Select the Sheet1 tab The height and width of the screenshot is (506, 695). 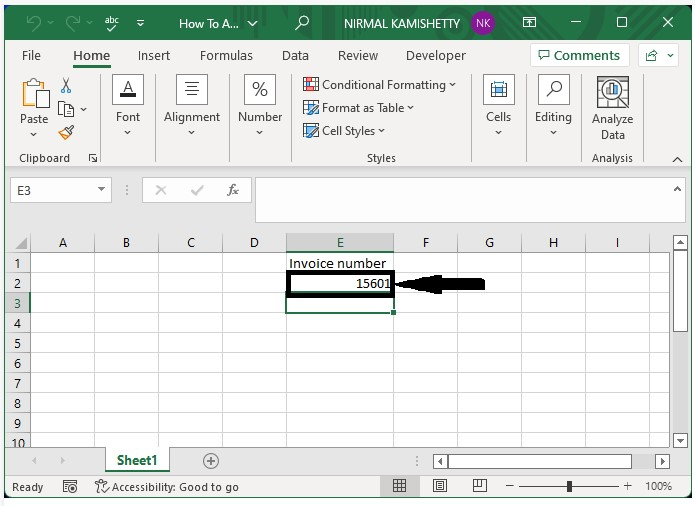[x=137, y=460]
